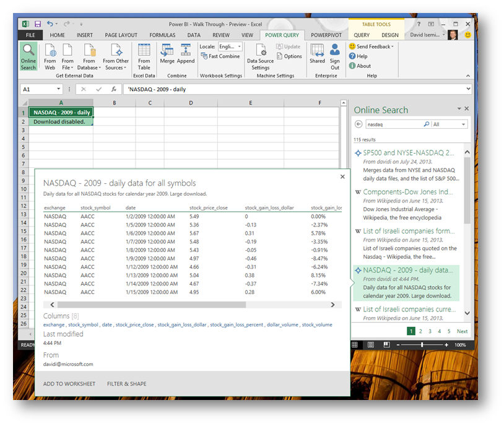Viewport: 504px width, 426px height.
Task: Open From File menu
Action: [x=67, y=56]
